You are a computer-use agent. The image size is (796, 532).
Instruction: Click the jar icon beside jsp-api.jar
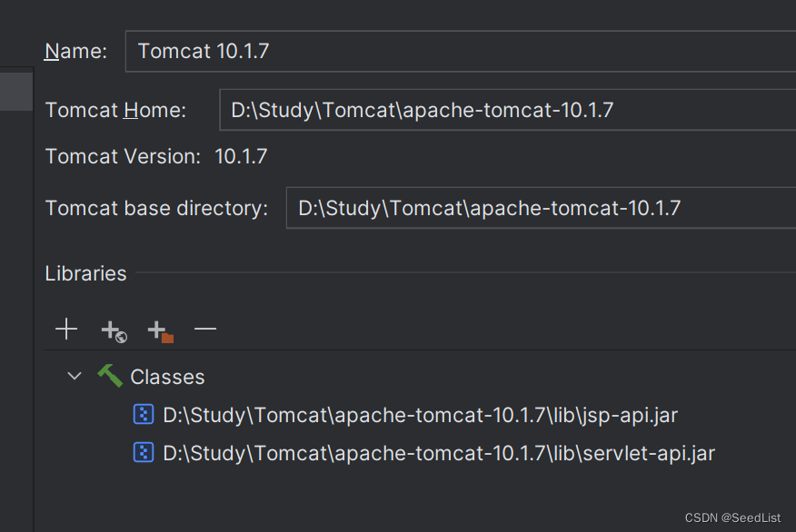(x=144, y=414)
